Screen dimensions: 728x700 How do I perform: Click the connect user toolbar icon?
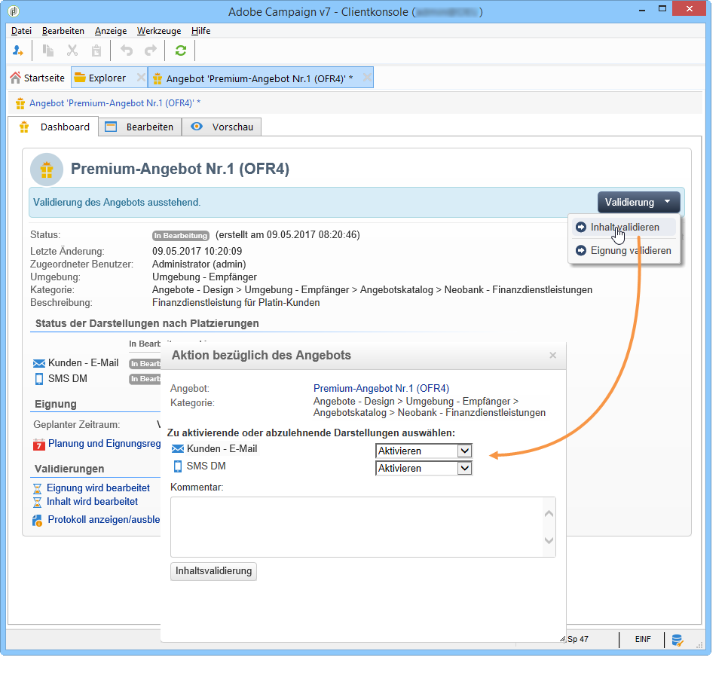click(17, 50)
